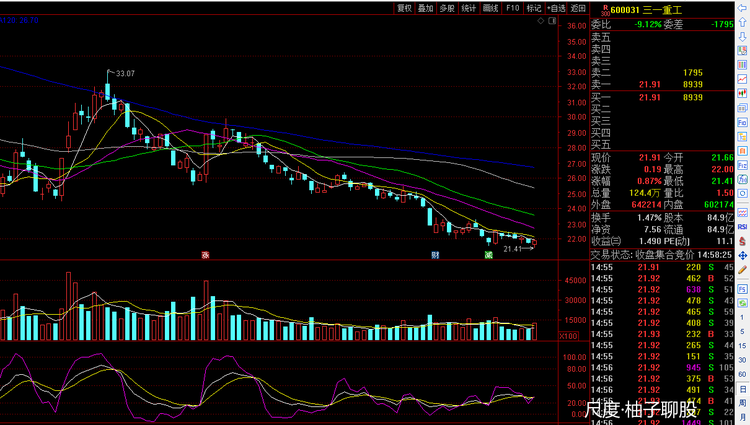Click the 返回 return button

[x=578, y=8]
